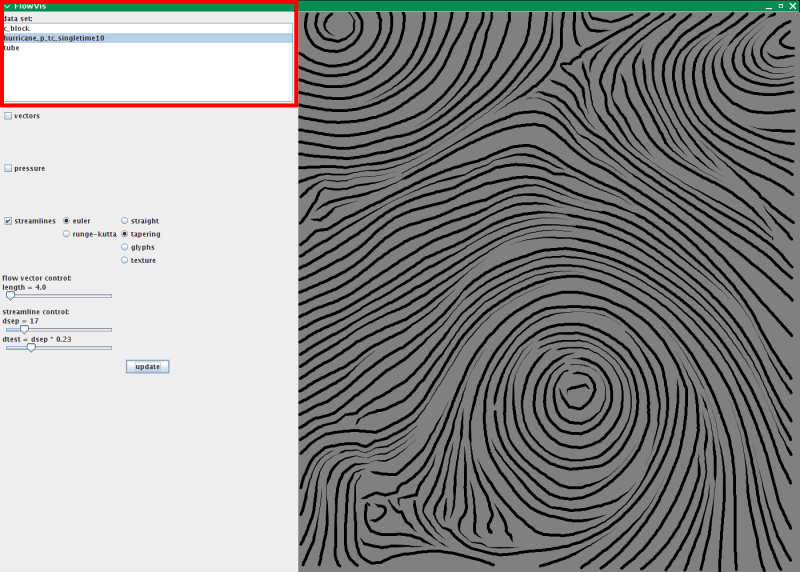Select the euler integration radio button
Image resolution: width=800 pixels, height=572 pixels.
(x=66, y=221)
